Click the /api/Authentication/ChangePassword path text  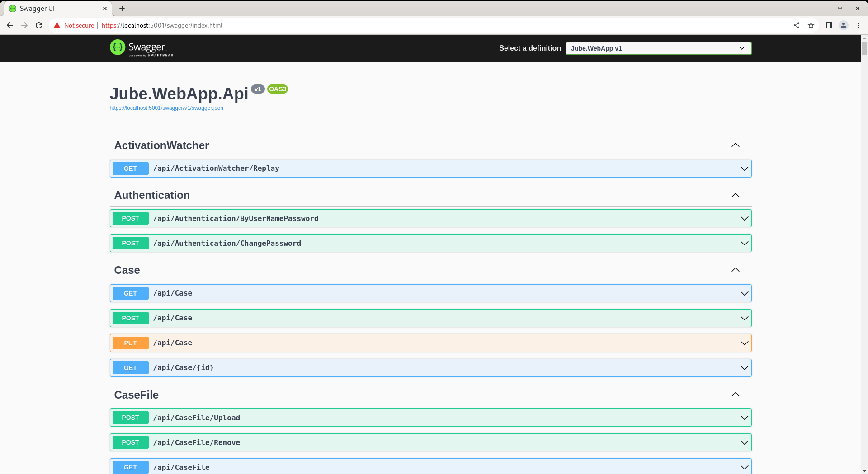click(227, 244)
